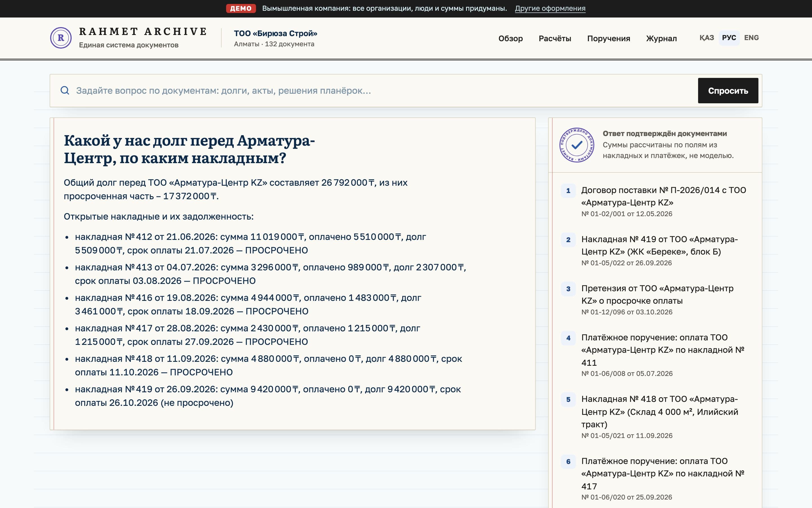Click the red ДЕМО badge
Screen dimensions: 812x508
pos(240,8)
